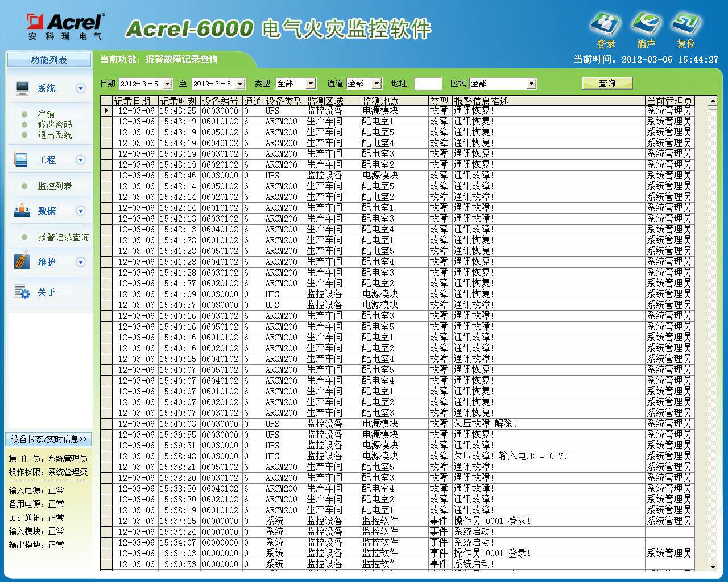Open the 关于 about icon in the sidebar
This screenshot has width=728, height=582.
pos(22,292)
